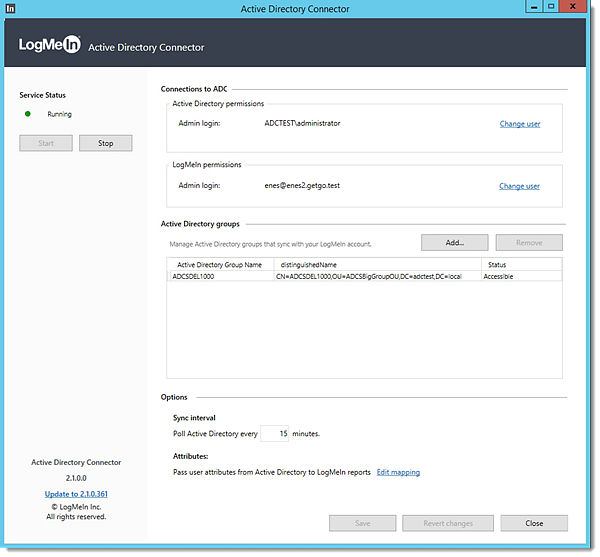Click the Save button
Viewport: 600px width, 557px height.
(362, 523)
